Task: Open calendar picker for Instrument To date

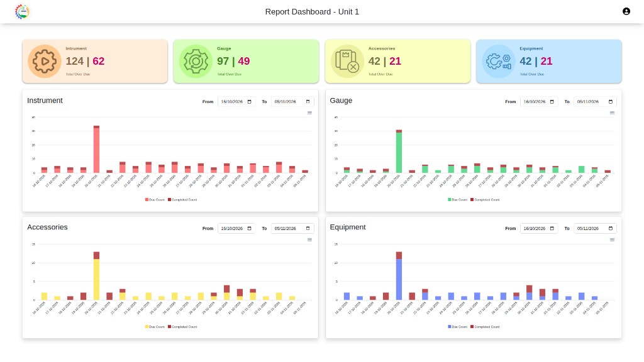Action: (308, 102)
